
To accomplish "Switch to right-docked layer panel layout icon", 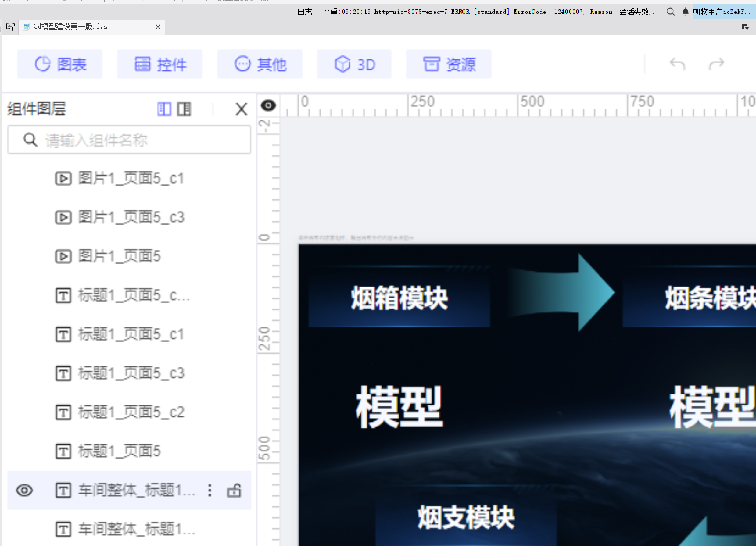I will click(x=184, y=109).
